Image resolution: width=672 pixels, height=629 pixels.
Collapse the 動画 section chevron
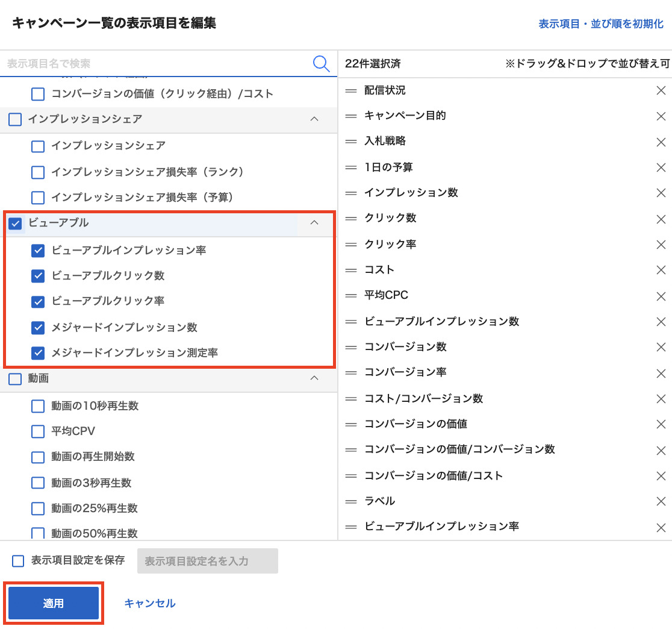pyautogui.click(x=314, y=378)
